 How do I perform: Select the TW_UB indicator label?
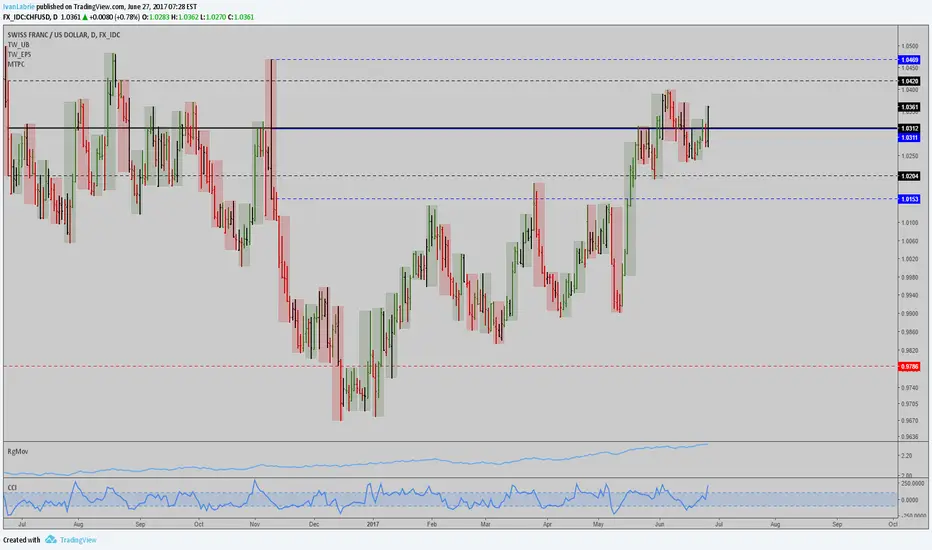point(18,45)
